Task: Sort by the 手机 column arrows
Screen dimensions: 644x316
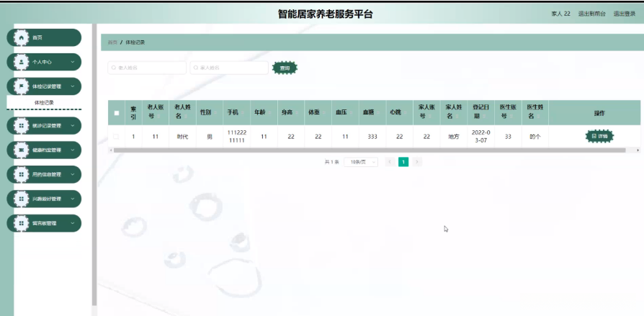Action: pyautogui.click(x=242, y=113)
